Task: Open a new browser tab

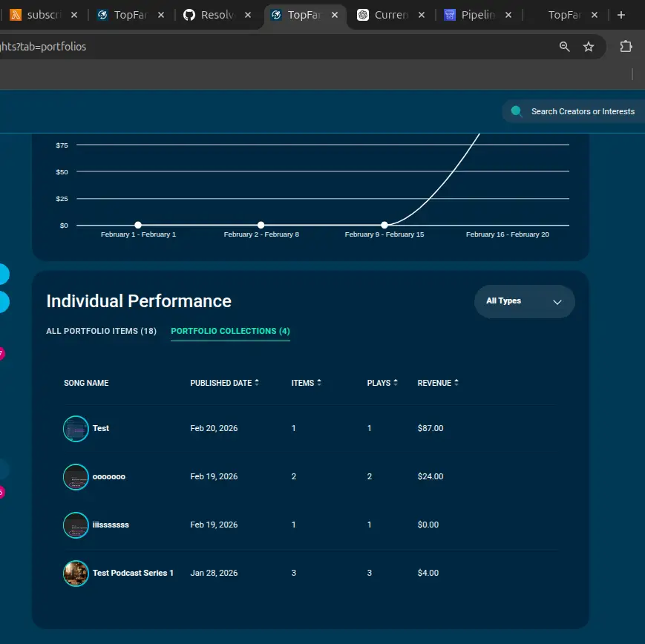Action: click(621, 15)
